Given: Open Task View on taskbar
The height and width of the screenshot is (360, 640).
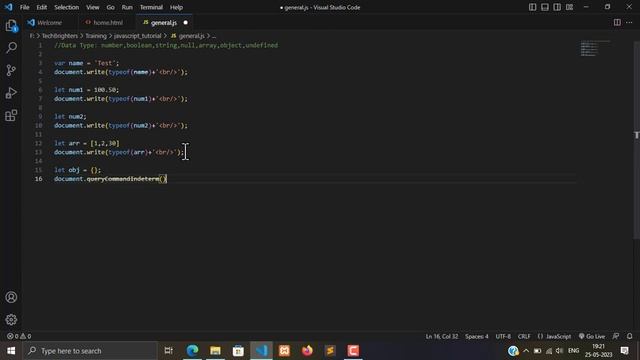Looking at the screenshot, I should [169, 351].
